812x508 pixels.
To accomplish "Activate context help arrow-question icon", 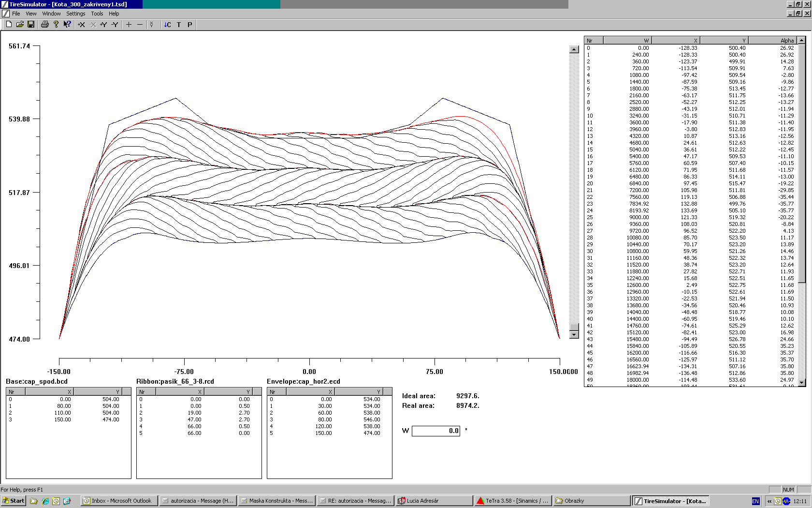I will pyautogui.click(x=67, y=24).
